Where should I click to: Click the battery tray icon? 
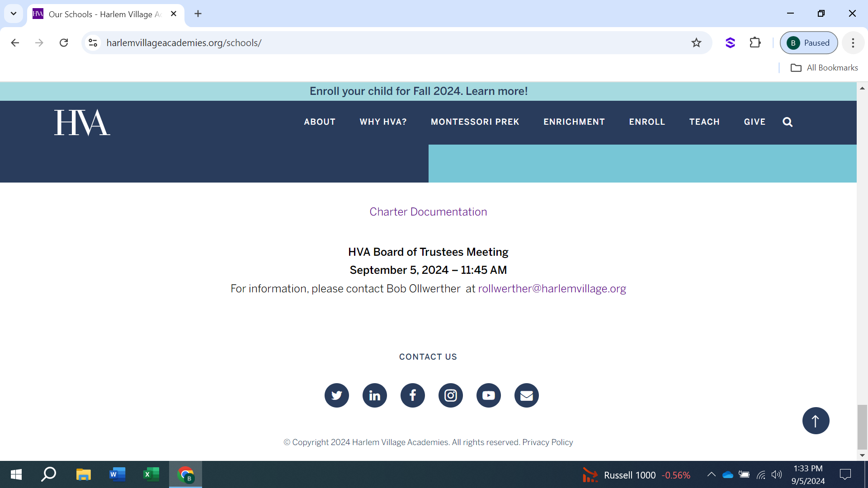pyautogui.click(x=744, y=474)
